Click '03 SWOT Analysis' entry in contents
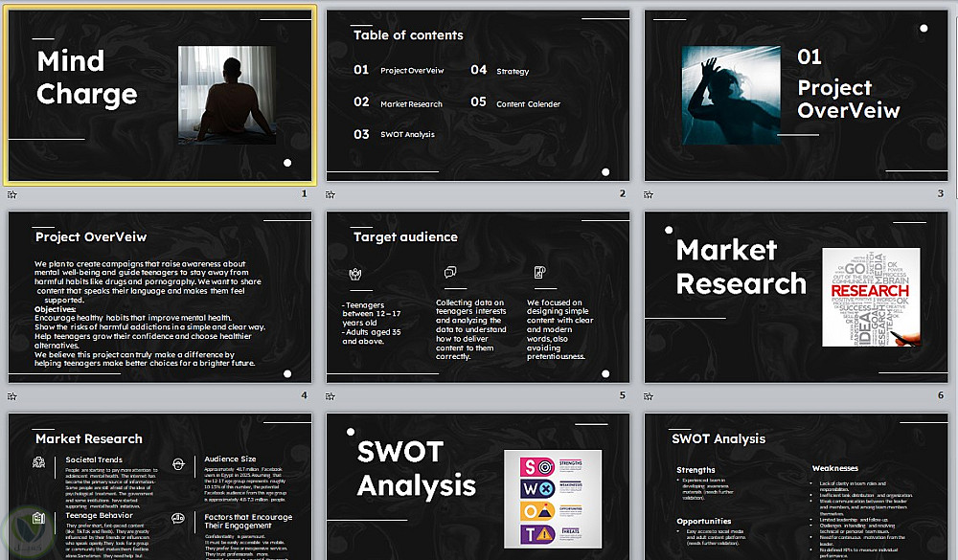This screenshot has height=560, width=958. (x=394, y=134)
